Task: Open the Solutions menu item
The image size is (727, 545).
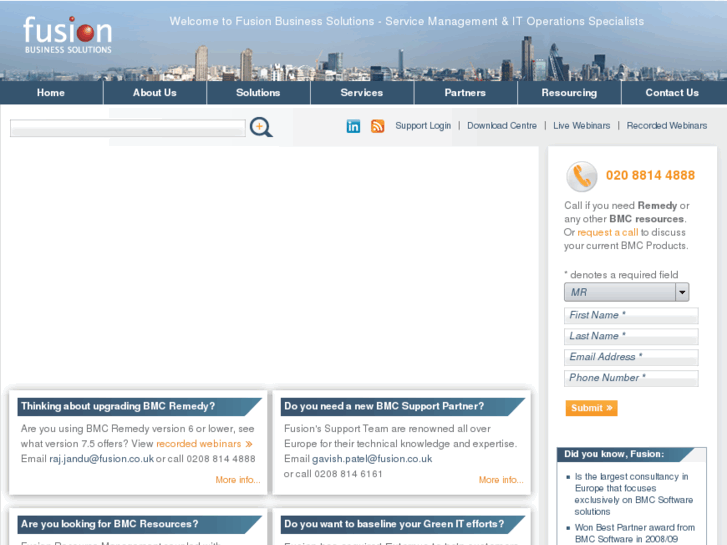Action: (258, 93)
